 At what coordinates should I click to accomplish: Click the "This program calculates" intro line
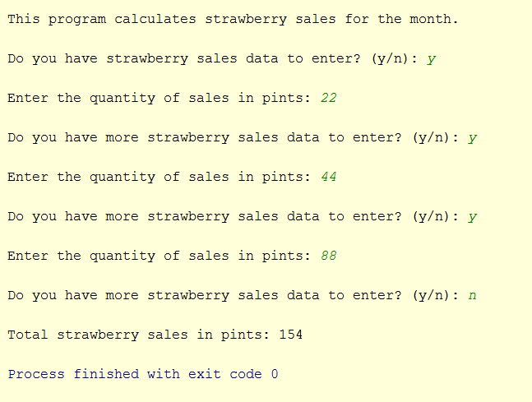click(233, 19)
